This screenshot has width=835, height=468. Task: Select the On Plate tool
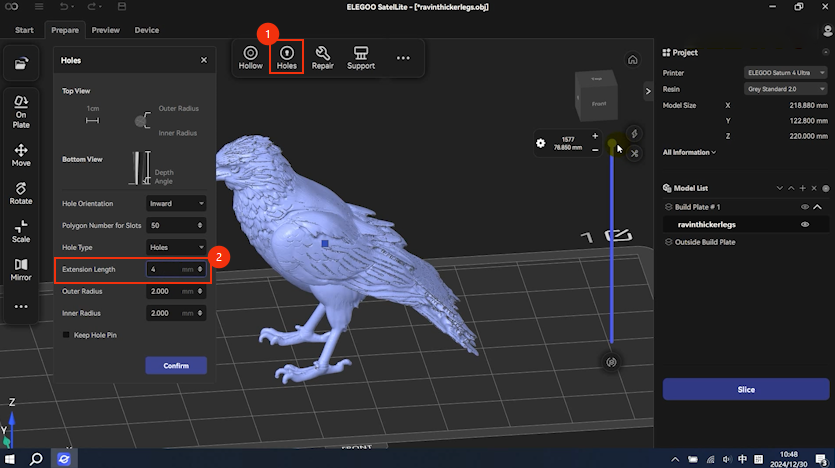21,112
